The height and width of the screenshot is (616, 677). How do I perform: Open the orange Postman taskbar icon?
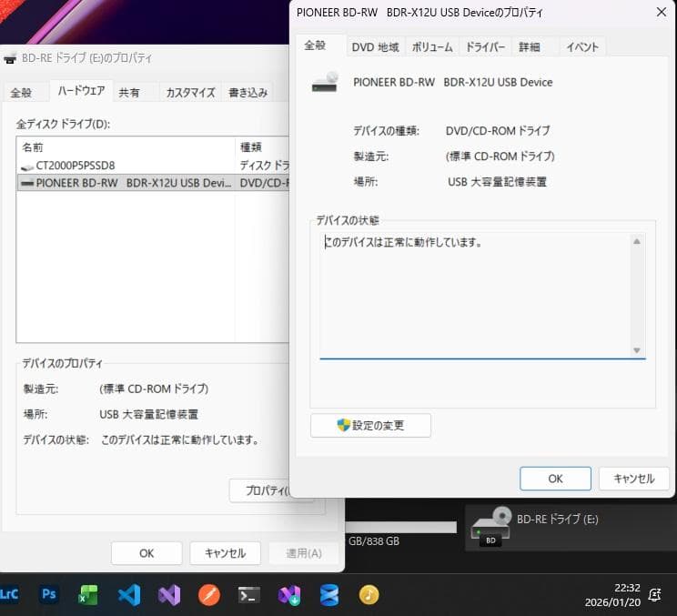point(209,595)
